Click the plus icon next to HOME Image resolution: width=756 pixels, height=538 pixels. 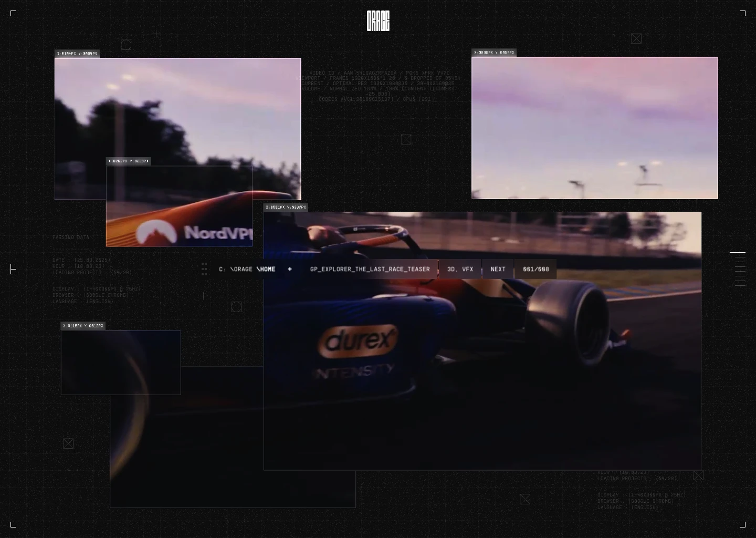pyautogui.click(x=290, y=269)
